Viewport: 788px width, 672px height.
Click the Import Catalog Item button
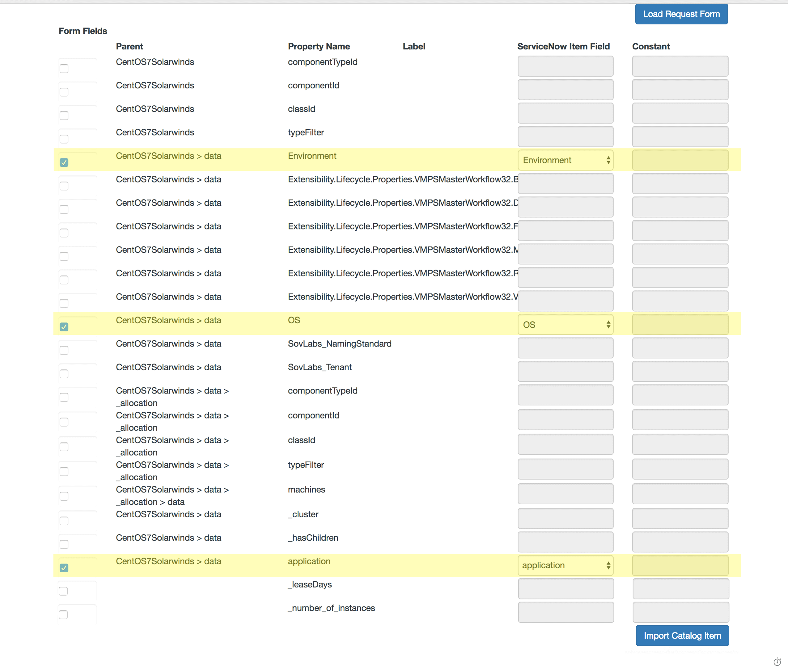tap(682, 636)
